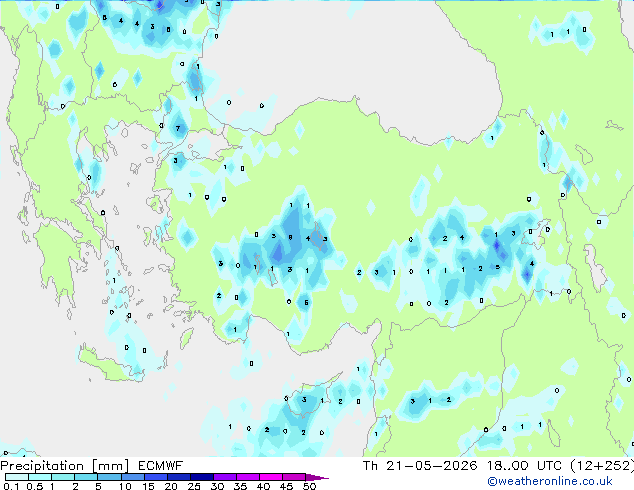Click the '50' legend scale value
Screen dimensions: 634x490
(309, 486)
